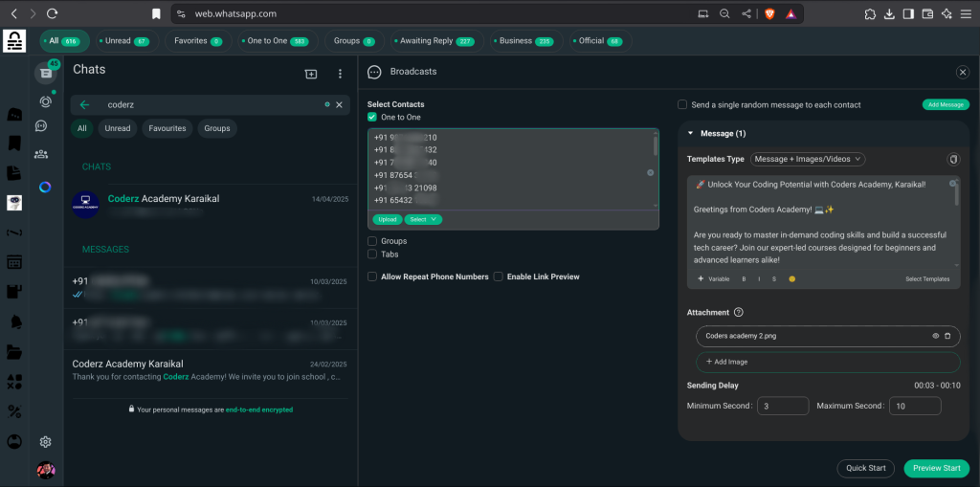Image resolution: width=980 pixels, height=487 pixels.
Task: Open the Channels icon in sidebar
Action: (42, 126)
